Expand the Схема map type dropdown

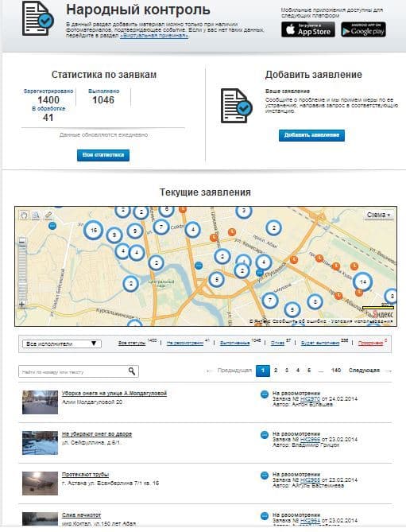pyautogui.click(x=378, y=216)
